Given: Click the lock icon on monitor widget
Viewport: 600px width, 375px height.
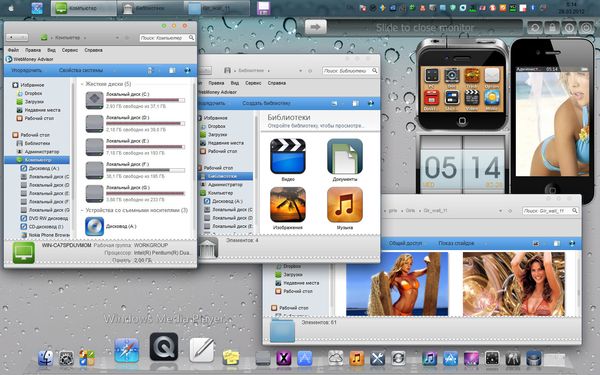Looking at the screenshot, I should pos(552,28).
